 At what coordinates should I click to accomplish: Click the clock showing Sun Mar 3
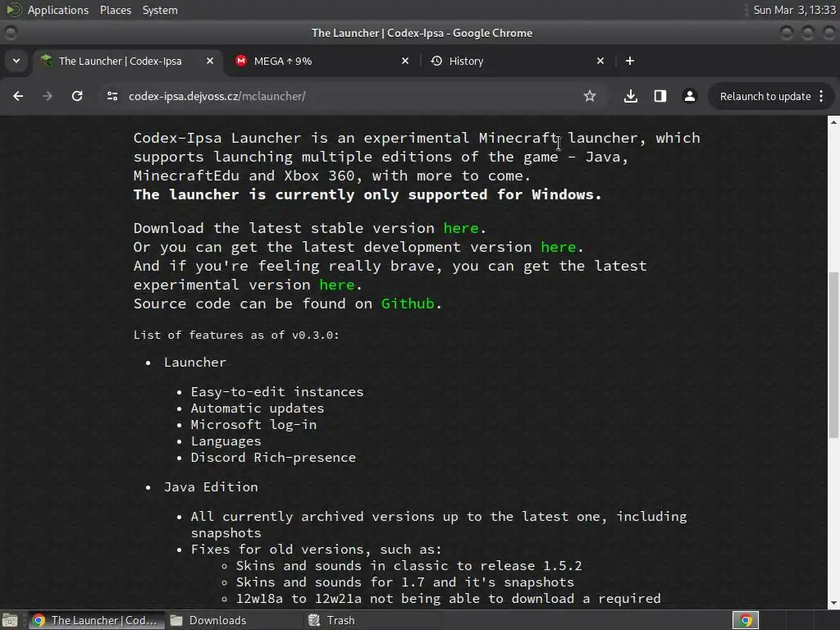tap(794, 10)
